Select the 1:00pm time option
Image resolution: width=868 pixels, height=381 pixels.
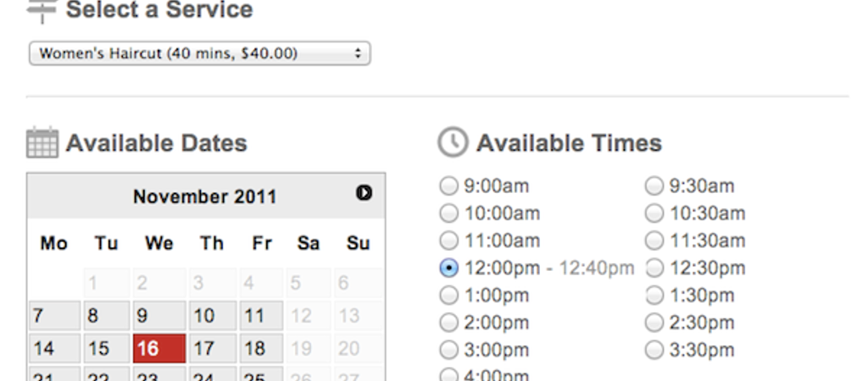pyautogui.click(x=448, y=295)
